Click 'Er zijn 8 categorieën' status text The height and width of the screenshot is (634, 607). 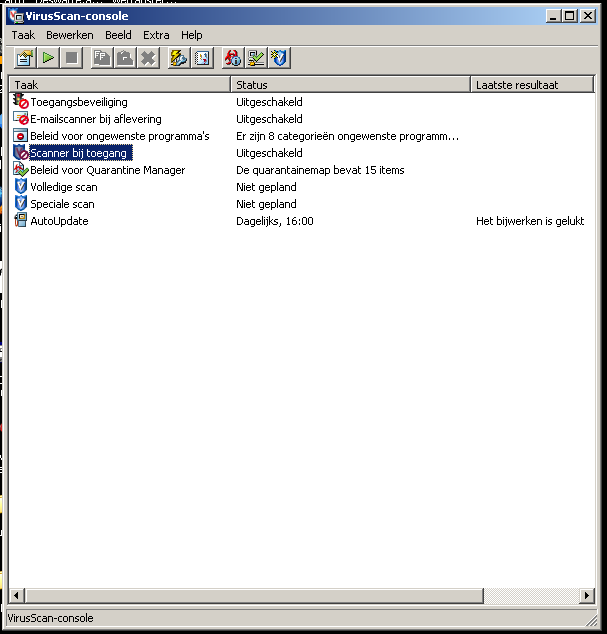coord(347,136)
